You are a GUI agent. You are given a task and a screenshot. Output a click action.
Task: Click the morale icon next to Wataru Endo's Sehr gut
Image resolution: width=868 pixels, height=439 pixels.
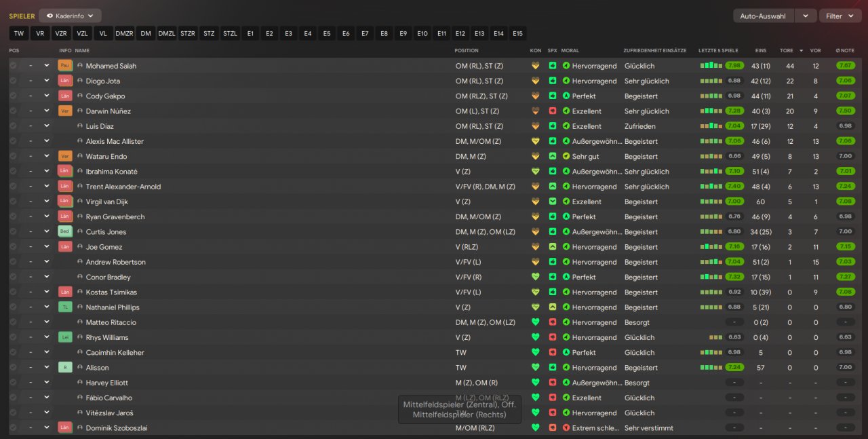[x=566, y=156]
